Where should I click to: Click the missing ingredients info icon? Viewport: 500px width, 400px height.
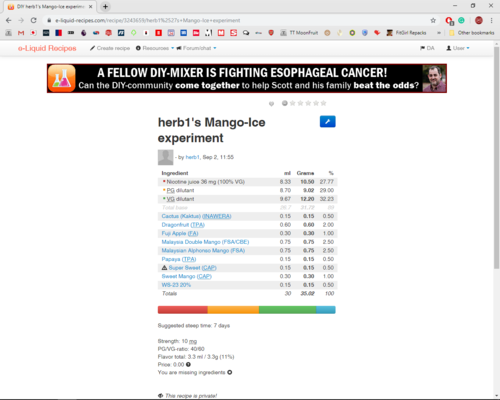(230, 372)
